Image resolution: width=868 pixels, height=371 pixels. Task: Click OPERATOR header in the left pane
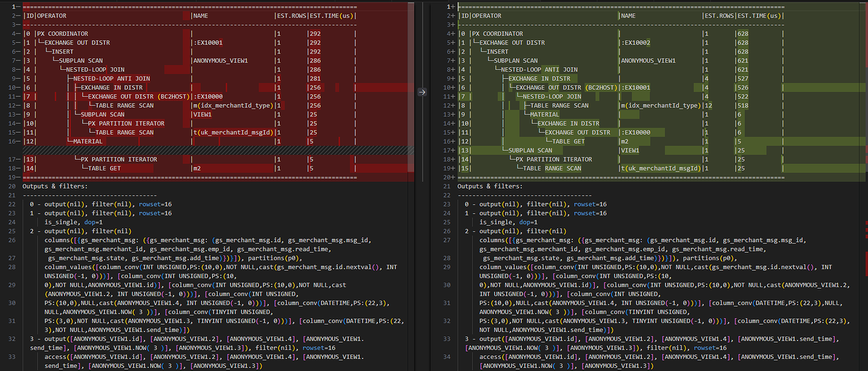click(52, 16)
